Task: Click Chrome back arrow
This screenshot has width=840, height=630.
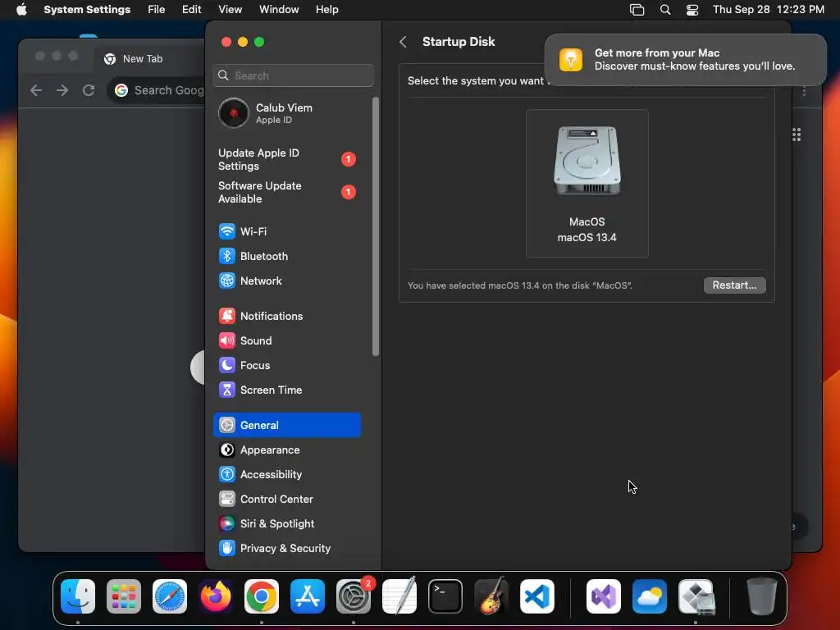Action: pos(36,90)
